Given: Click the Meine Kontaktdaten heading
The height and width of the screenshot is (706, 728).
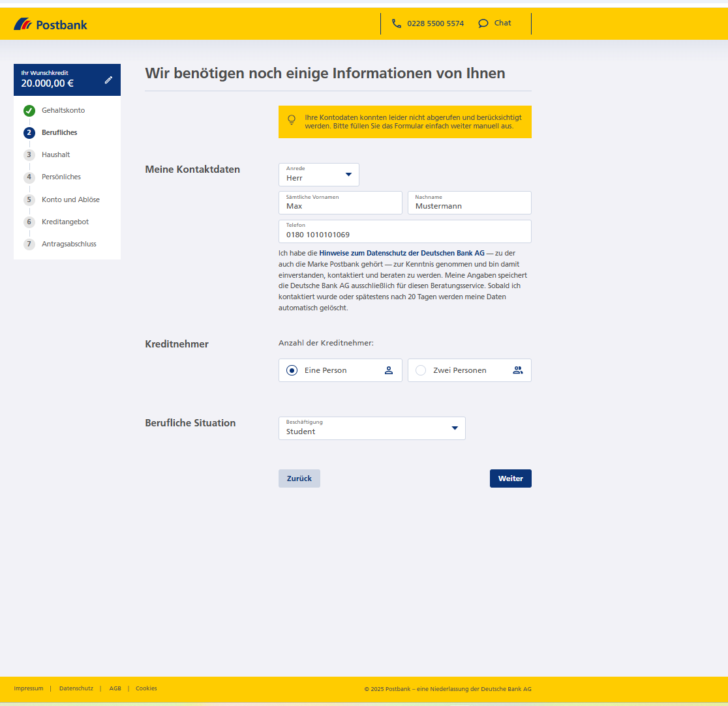Looking at the screenshot, I should [x=192, y=169].
